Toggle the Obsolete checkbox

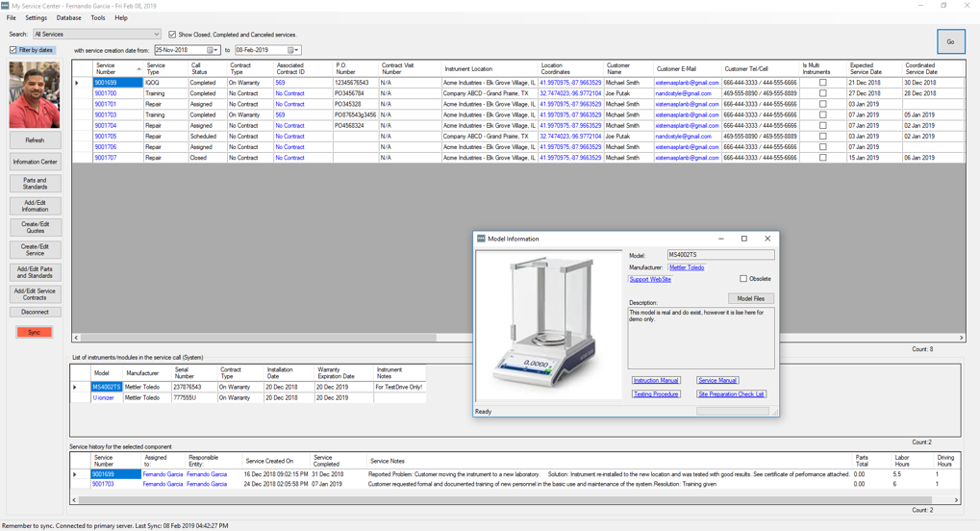743,279
